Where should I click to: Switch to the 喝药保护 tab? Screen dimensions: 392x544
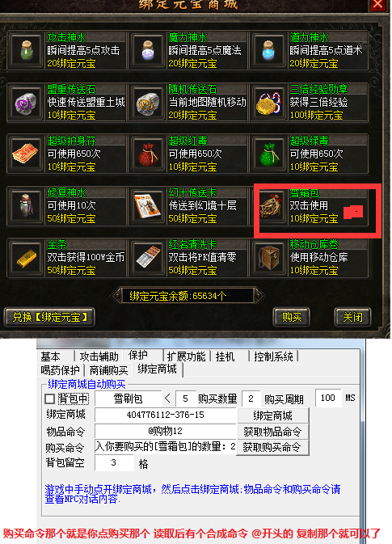tap(60, 370)
